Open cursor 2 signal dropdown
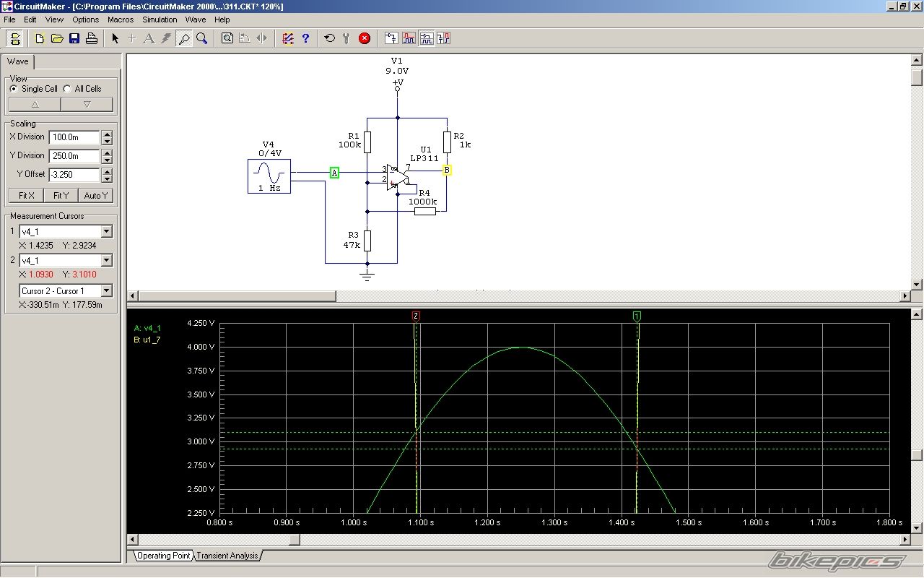 (x=107, y=260)
